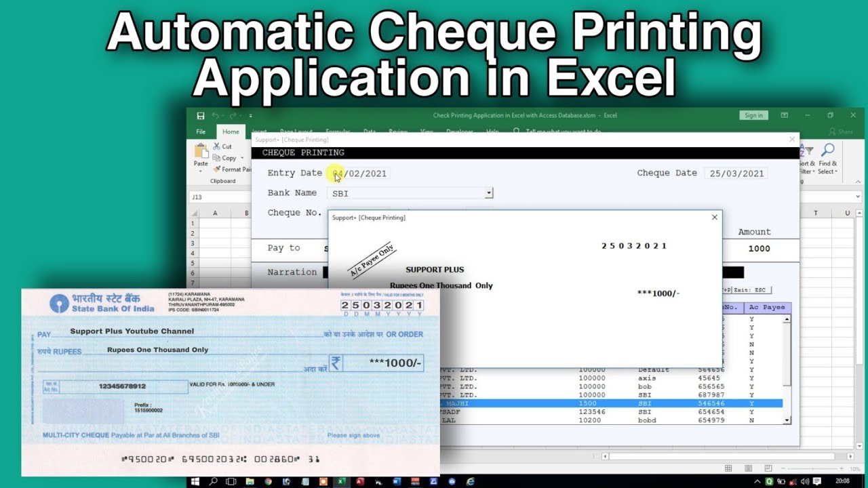
Task: Click the Undo arrow in the quick access toolbar
Action: pyautogui.click(x=215, y=116)
